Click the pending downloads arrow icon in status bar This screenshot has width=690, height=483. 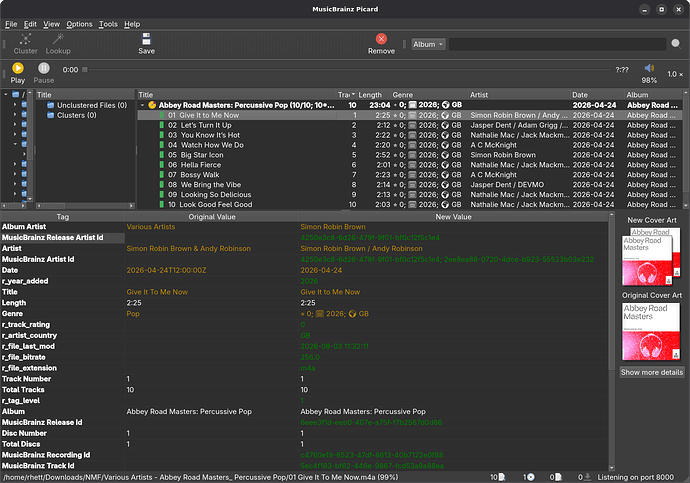[x=587, y=477]
